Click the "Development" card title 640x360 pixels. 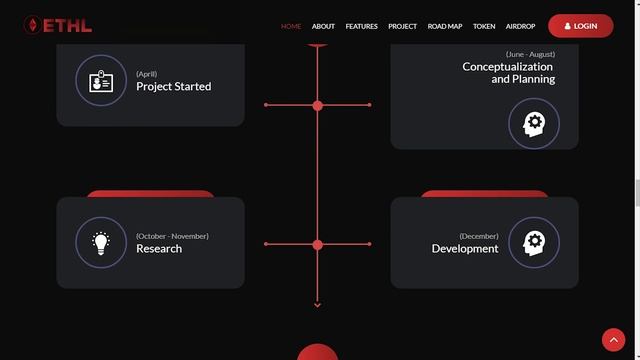click(465, 249)
